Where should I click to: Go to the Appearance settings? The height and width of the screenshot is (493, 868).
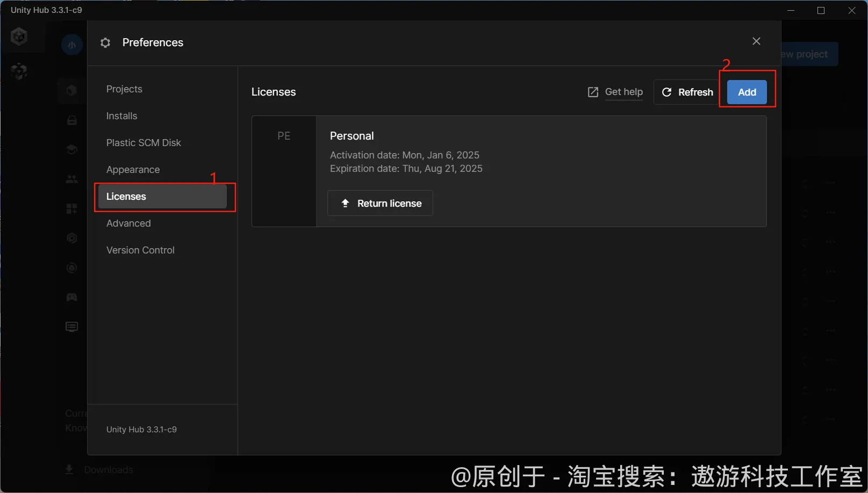tap(133, 170)
